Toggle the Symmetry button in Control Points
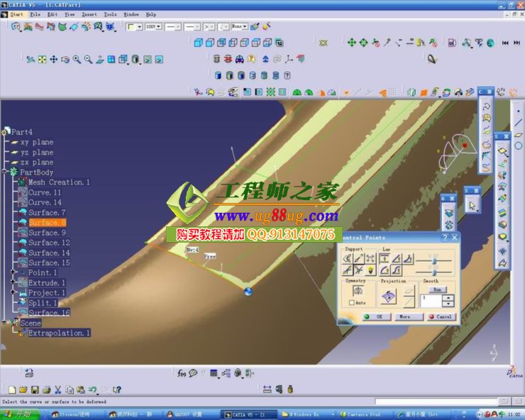Screen dimensions: 525x420 pyautogui.click(x=358, y=290)
